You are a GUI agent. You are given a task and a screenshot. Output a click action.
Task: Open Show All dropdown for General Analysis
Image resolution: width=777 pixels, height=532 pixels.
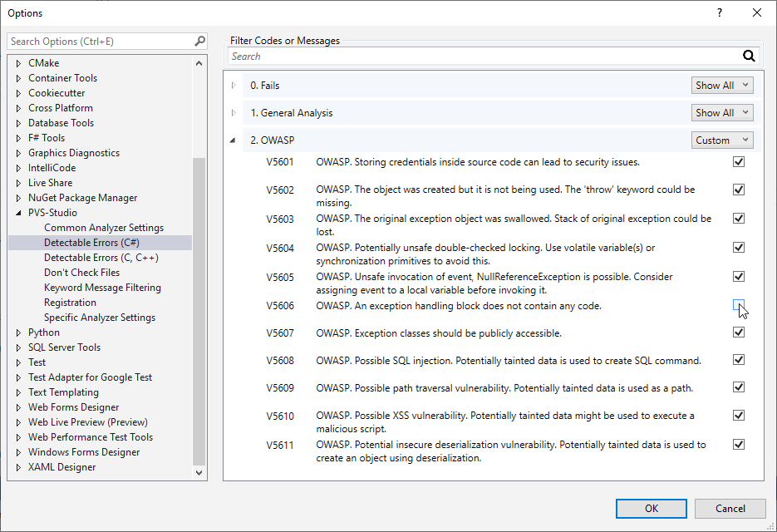pyautogui.click(x=722, y=112)
